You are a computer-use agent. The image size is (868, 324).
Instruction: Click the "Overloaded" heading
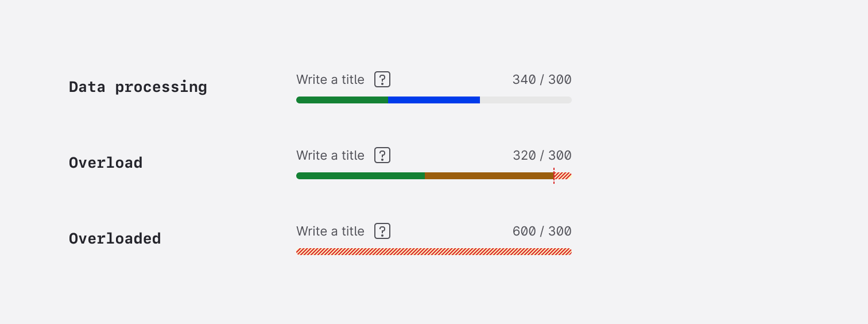pos(115,238)
